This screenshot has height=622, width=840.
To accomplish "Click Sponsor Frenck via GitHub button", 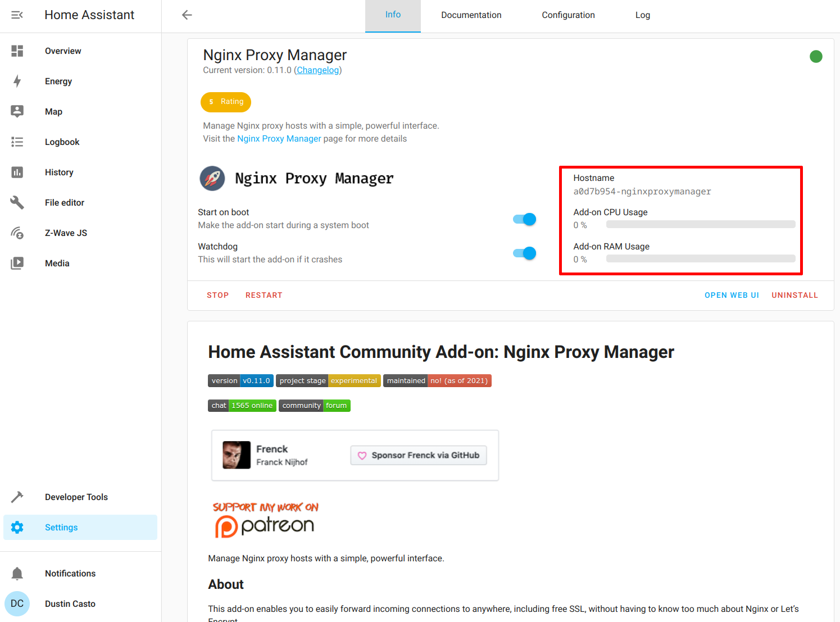I will (x=419, y=456).
